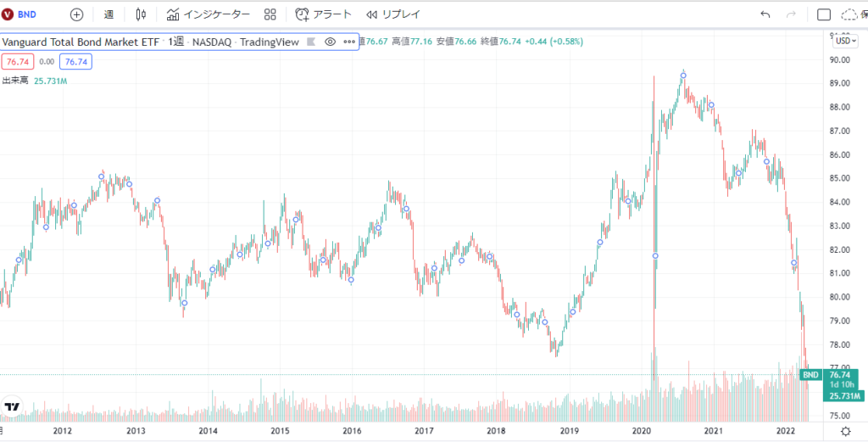The width and height of the screenshot is (868, 442).
Task: Click the compare or add symbol plus icon
Action: point(76,14)
